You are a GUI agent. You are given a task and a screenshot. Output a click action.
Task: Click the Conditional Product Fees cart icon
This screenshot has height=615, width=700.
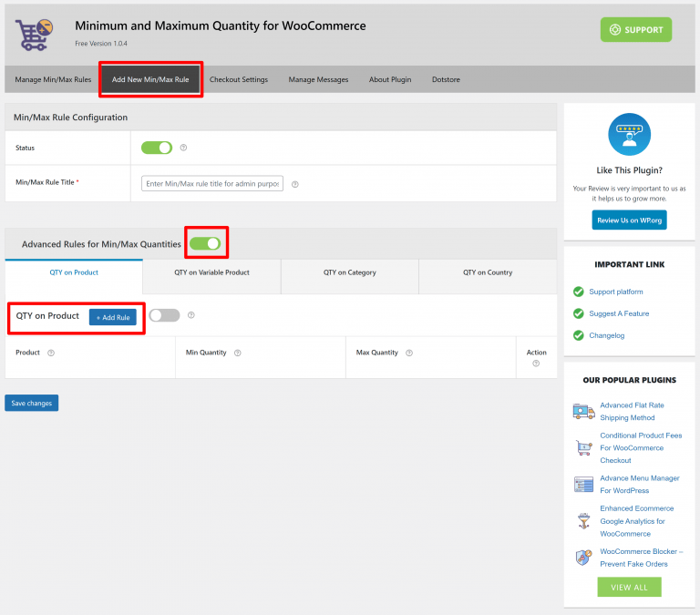click(583, 447)
